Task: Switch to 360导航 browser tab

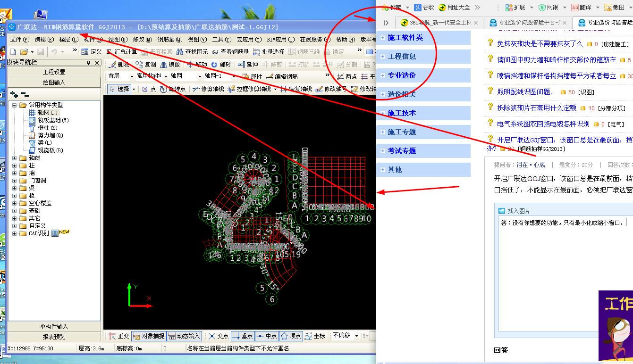Action: (x=440, y=23)
